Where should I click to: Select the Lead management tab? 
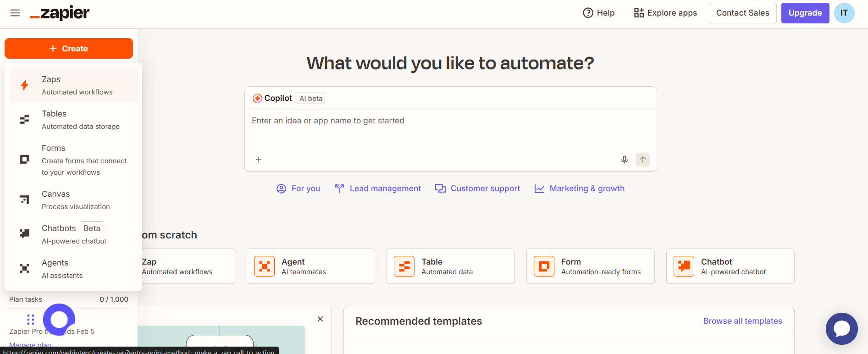tap(378, 188)
